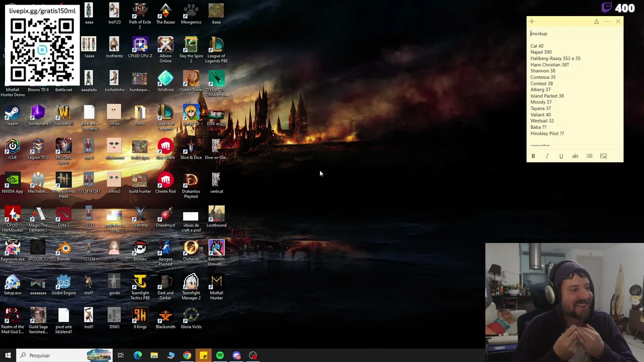Open The Bazaar desktop icon
Image resolution: width=644 pixels, height=362 pixels.
[x=166, y=14]
